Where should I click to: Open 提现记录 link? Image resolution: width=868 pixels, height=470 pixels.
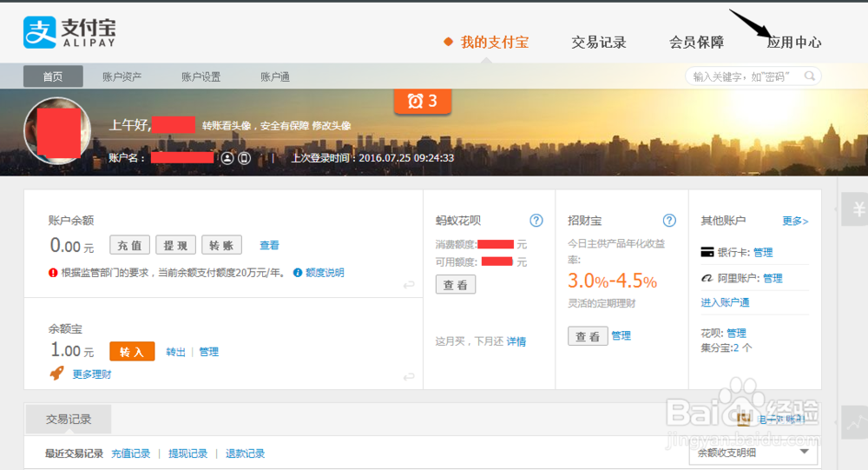(187, 453)
